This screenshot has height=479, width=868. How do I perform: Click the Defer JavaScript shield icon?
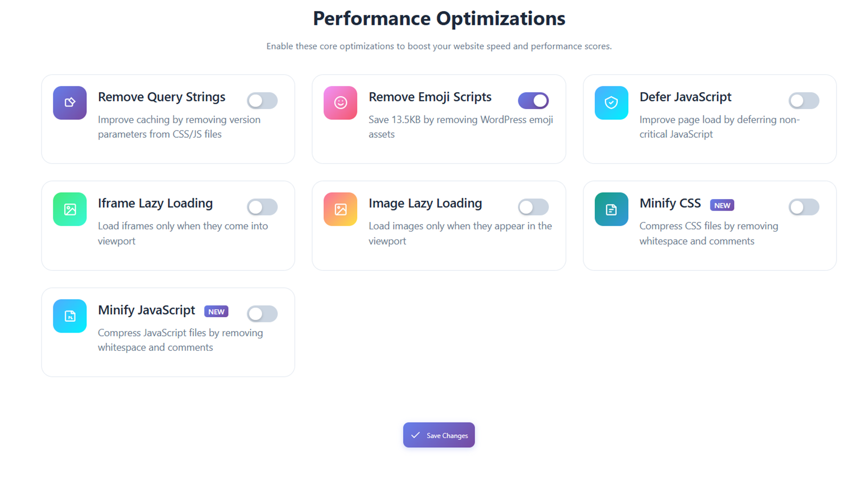(x=611, y=103)
